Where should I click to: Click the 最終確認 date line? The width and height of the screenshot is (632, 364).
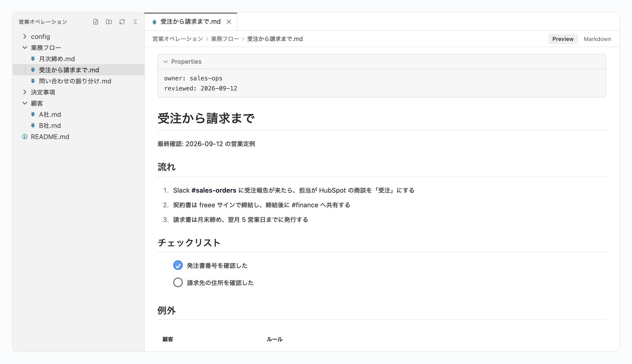tap(206, 144)
